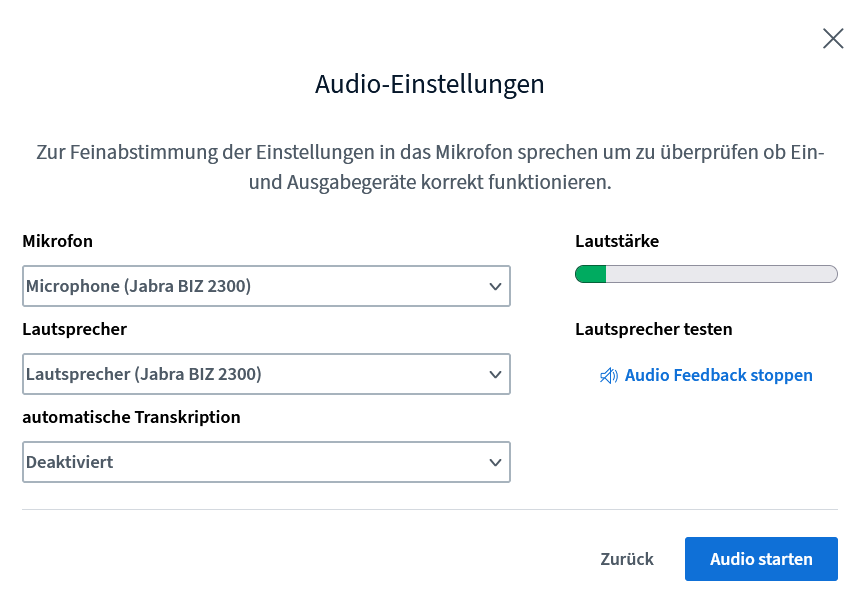Image resolution: width=862 pixels, height=604 pixels.
Task: Open the automatische Transkription dropdown
Action: coord(265,462)
